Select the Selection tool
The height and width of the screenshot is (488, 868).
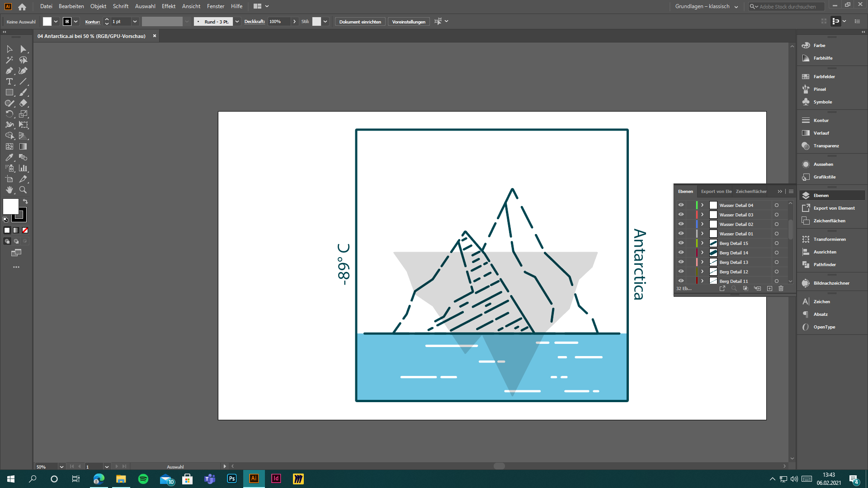point(9,49)
